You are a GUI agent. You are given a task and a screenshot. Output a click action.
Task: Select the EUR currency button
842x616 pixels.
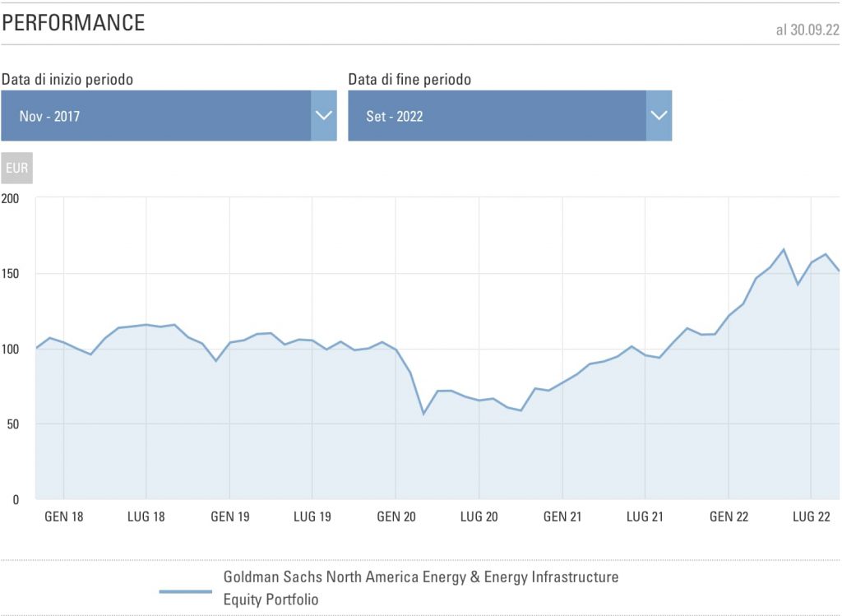click(16, 168)
